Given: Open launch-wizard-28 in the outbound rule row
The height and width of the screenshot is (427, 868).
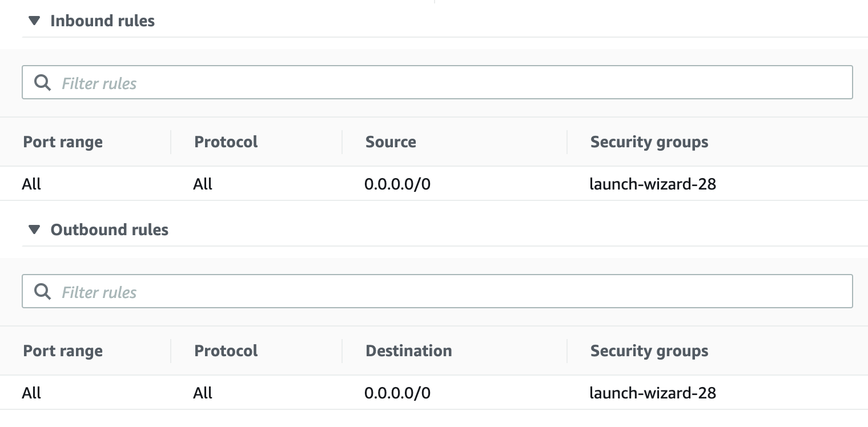Looking at the screenshot, I should point(653,393).
